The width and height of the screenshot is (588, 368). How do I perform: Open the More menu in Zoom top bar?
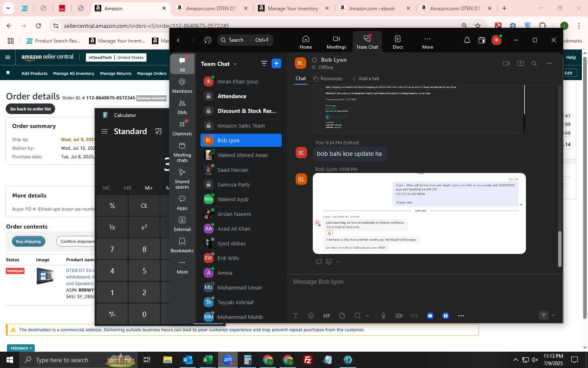(x=428, y=42)
